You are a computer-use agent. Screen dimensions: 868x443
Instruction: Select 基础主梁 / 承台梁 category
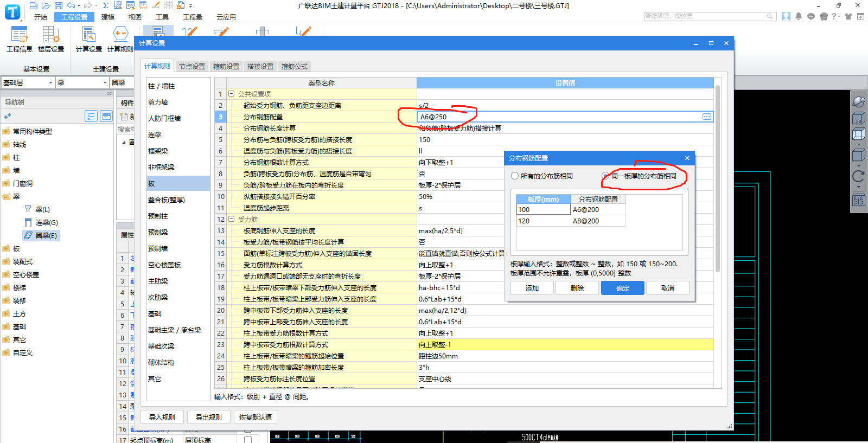[x=178, y=330]
